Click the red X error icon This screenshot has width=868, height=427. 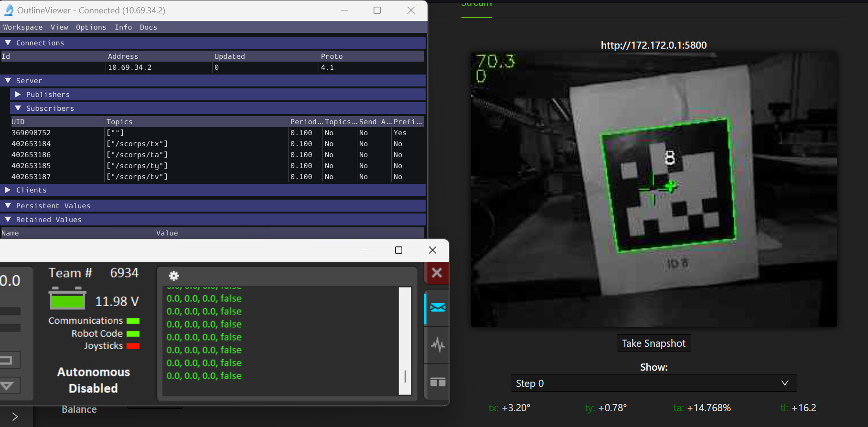tap(437, 273)
